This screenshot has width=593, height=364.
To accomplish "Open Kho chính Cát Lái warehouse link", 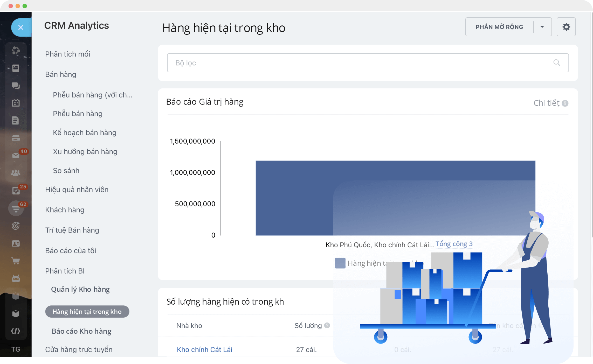I will (204, 349).
